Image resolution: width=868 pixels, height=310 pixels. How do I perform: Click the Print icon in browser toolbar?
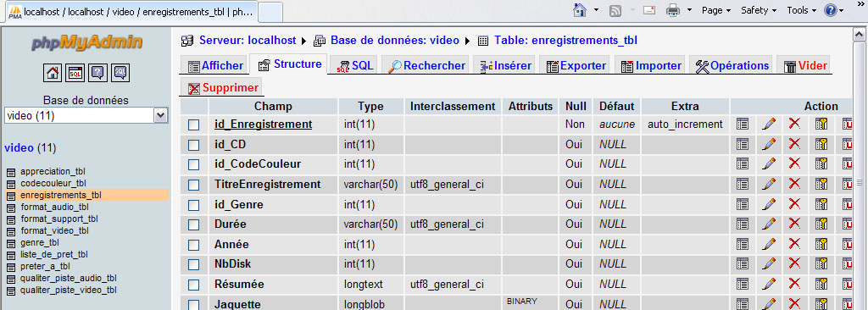coord(672,10)
